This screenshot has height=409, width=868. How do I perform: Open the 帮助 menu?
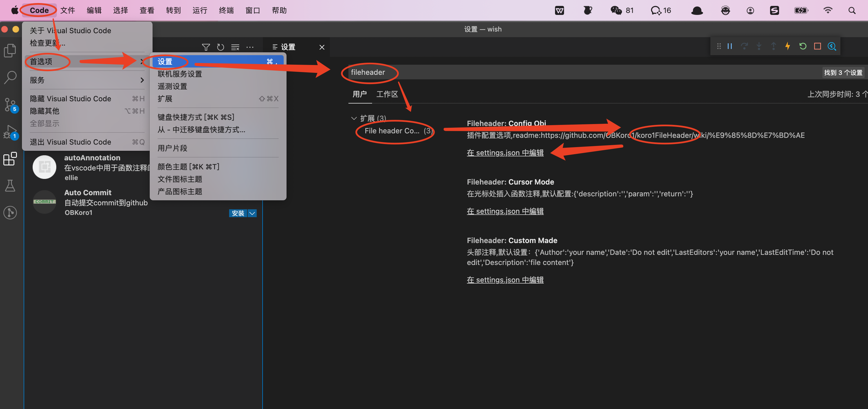[x=279, y=10]
